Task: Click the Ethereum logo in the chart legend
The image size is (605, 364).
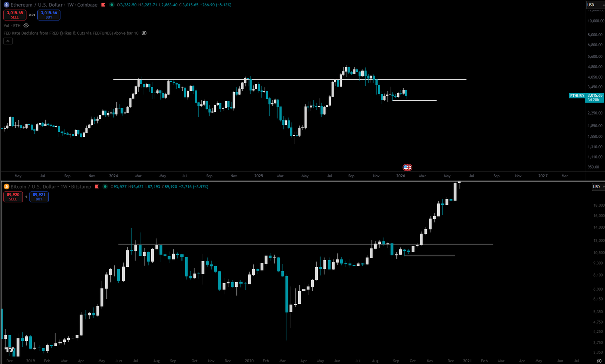Action: (6, 5)
